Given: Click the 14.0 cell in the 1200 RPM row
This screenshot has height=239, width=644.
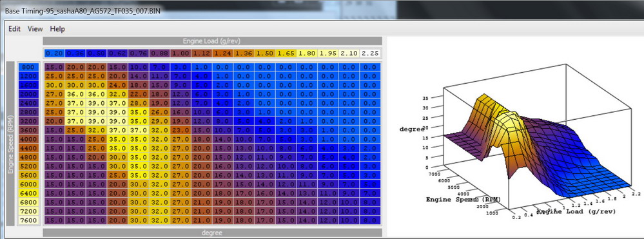Looking at the screenshot, I should click(x=138, y=76).
